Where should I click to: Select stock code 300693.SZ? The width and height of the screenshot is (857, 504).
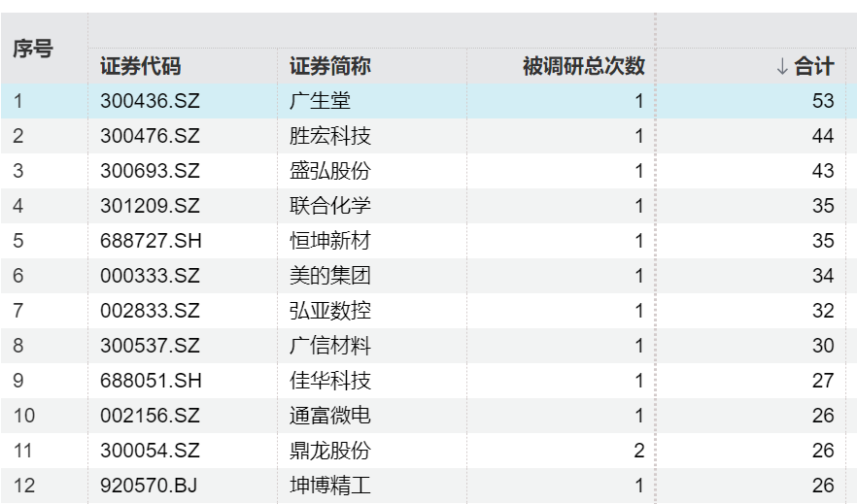pos(150,171)
